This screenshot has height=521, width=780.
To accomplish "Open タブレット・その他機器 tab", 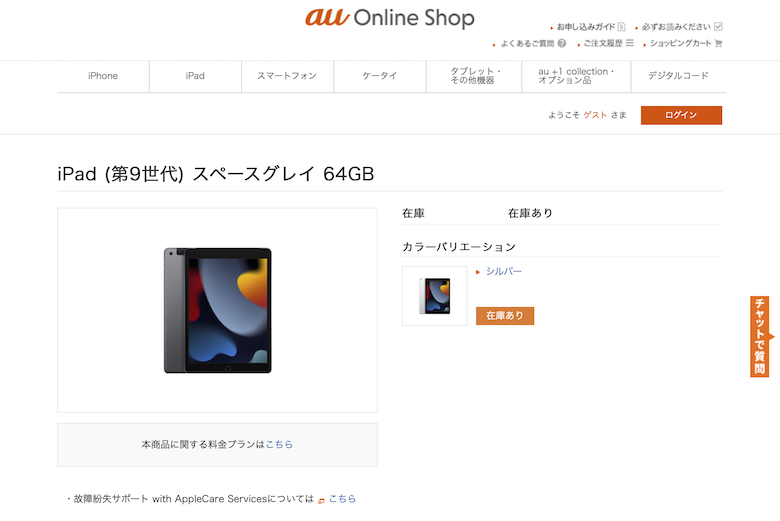I will [474, 76].
